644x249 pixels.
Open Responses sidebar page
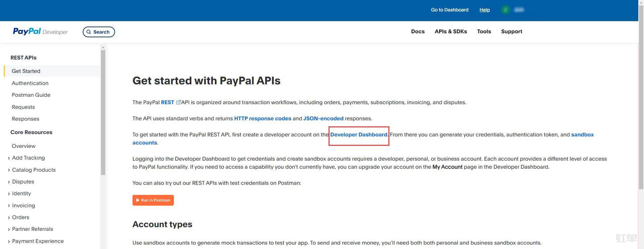click(x=25, y=119)
